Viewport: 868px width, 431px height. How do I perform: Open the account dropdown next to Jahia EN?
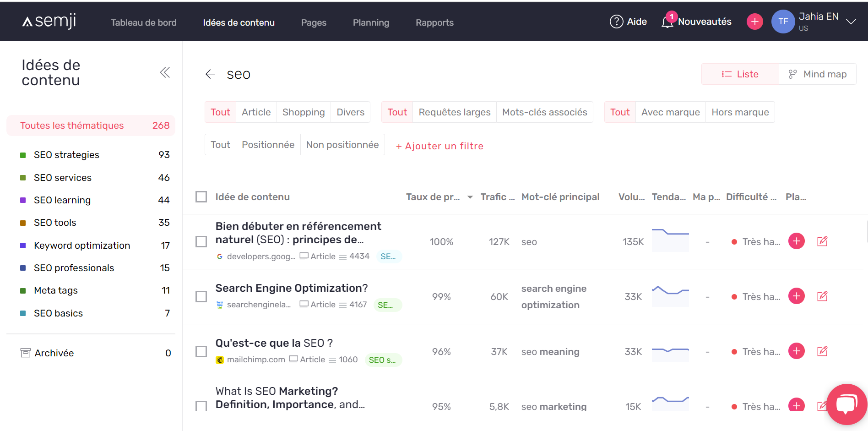(851, 21)
